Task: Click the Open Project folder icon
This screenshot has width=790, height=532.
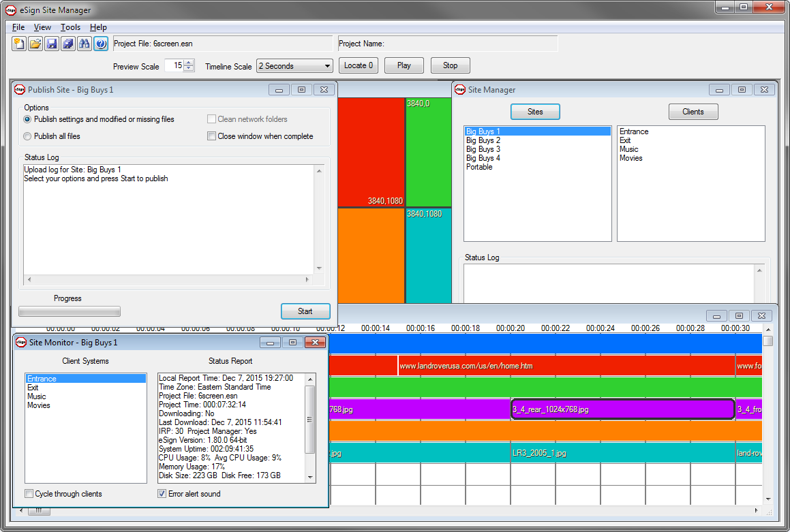Action: coord(35,44)
